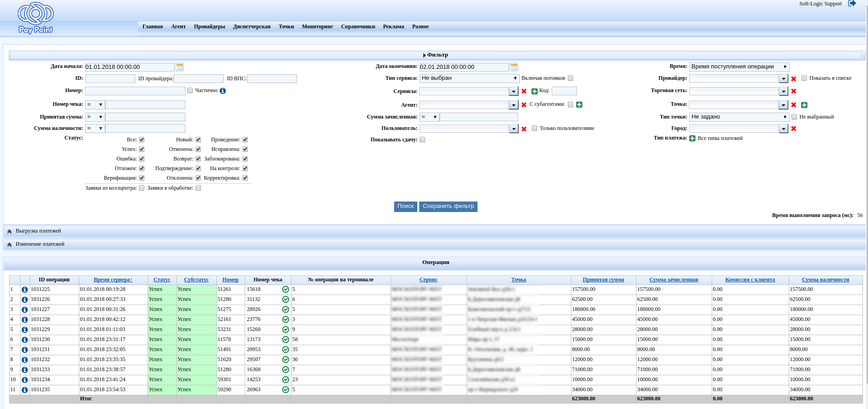Sort by Комиссия с клиента column
Screen dimensions: 868x409
[750, 280]
